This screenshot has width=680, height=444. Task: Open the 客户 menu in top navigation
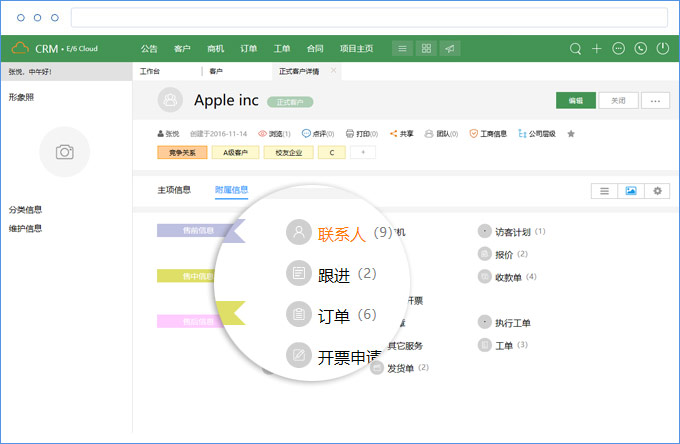click(182, 48)
